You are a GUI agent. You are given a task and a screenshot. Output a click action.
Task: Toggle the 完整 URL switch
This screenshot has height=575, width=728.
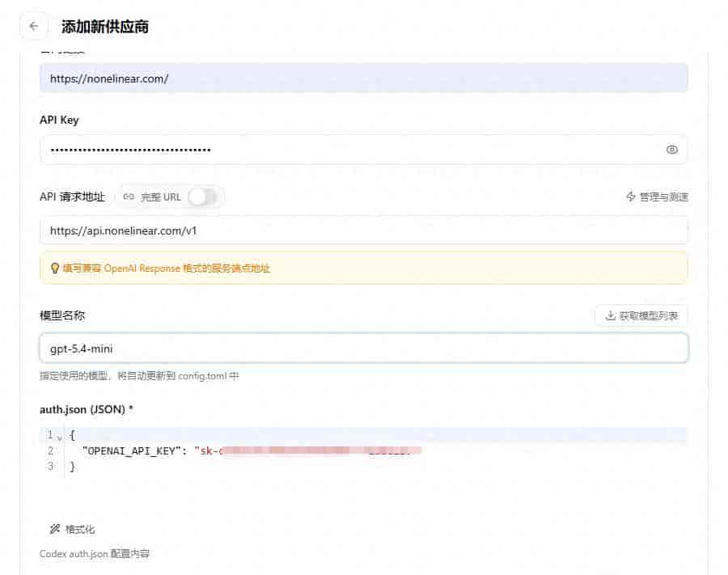[202, 197]
